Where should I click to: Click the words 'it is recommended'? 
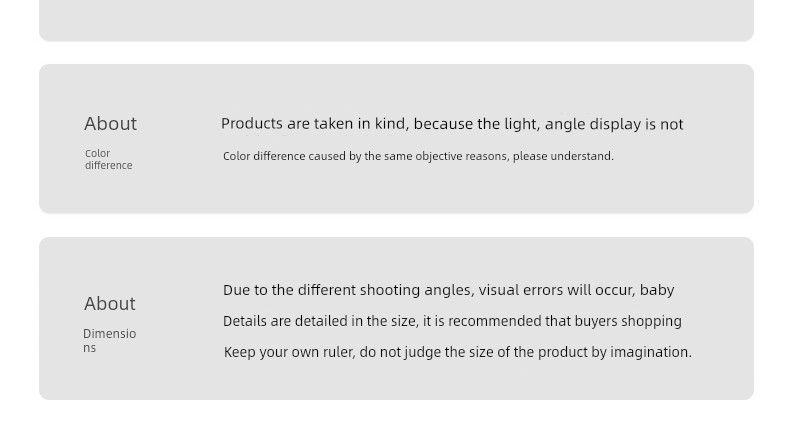[x=482, y=321]
